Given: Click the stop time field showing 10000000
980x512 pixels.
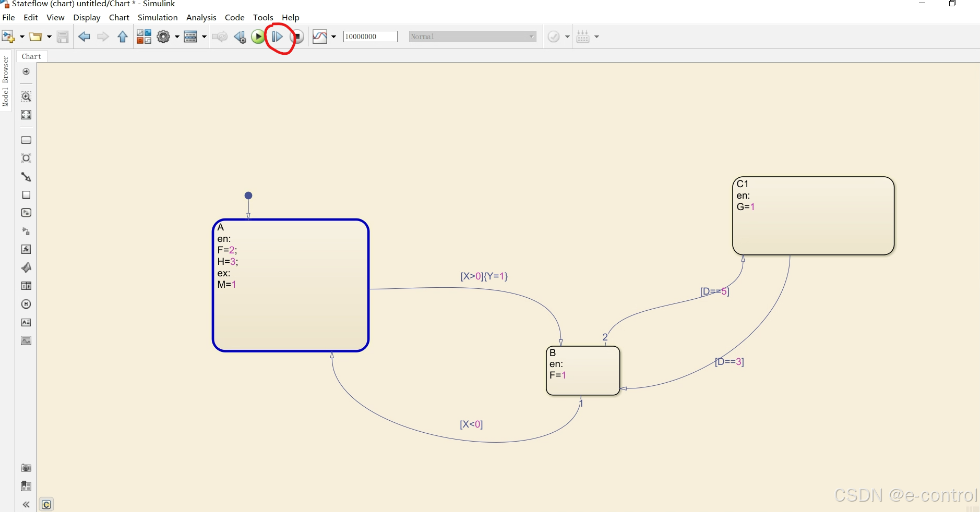Looking at the screenshot, I should click(370, 36).
